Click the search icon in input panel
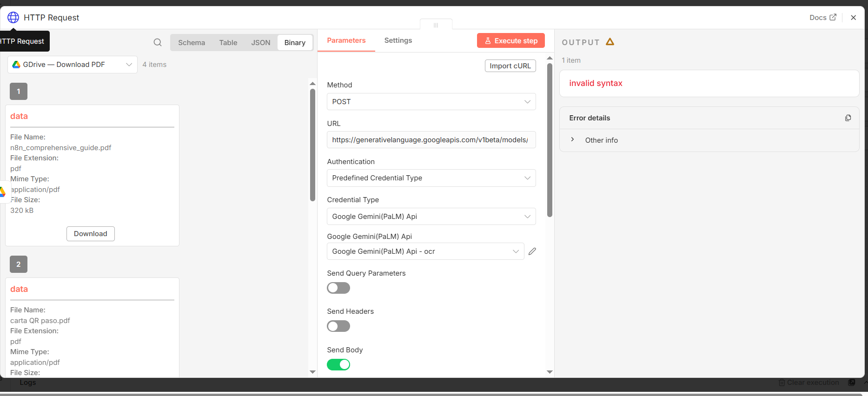Image resolution: width=868 pixels, height=396 pixels. (x=158, y=42)
